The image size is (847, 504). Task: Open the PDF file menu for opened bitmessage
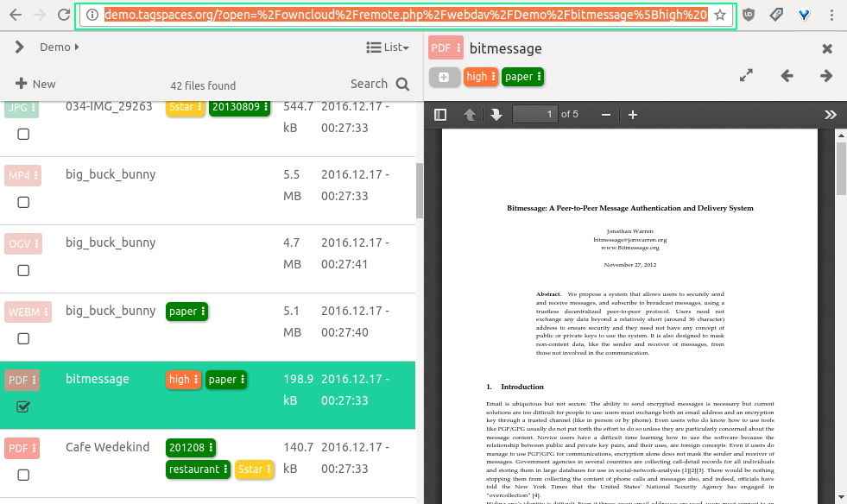446,47
